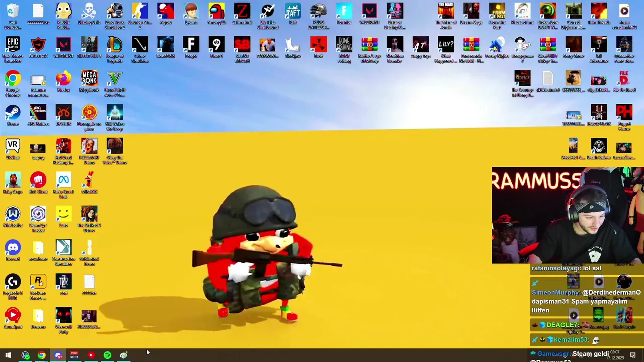
Task: Select the Lycans desktop icon
Action: point(191,14)
